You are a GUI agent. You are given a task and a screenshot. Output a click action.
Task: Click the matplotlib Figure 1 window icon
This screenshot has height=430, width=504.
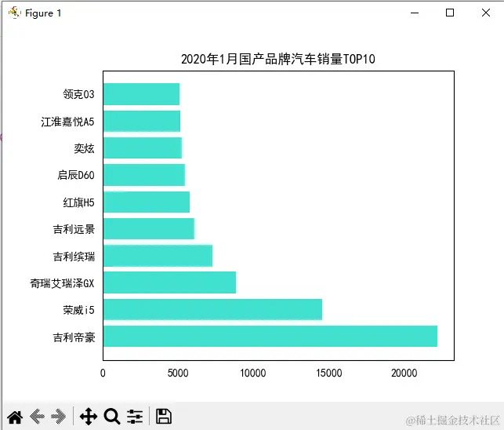14,13
